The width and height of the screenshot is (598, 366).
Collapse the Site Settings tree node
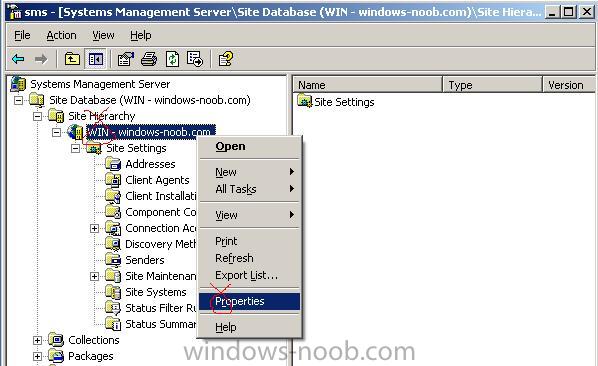click(76, 148)
